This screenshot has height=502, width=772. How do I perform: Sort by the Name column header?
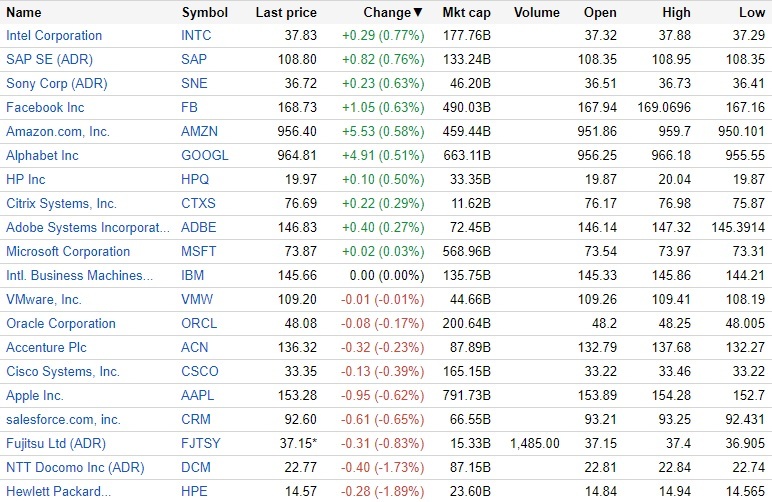point(24,13)
